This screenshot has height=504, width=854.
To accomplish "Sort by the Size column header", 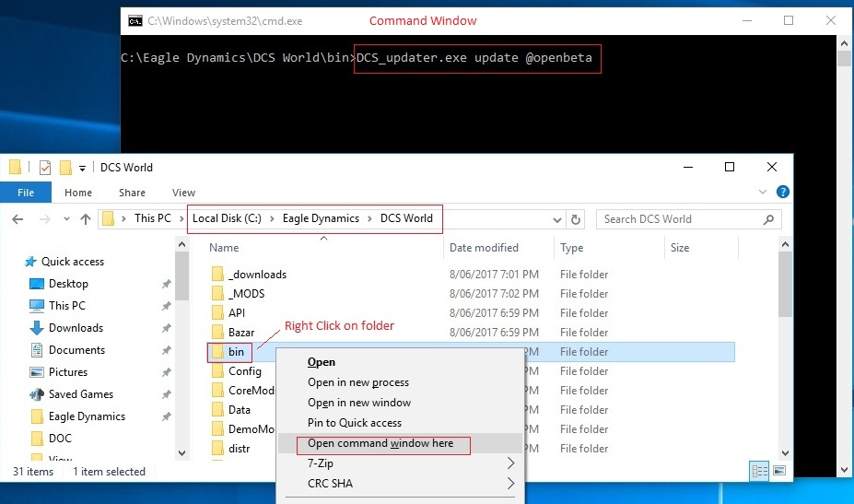I will (x=680, y=248).
